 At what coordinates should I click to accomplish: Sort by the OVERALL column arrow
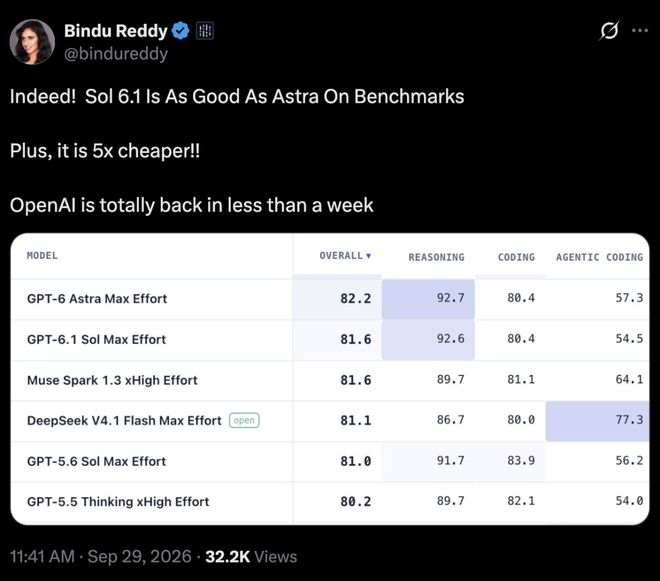point(369,256)
